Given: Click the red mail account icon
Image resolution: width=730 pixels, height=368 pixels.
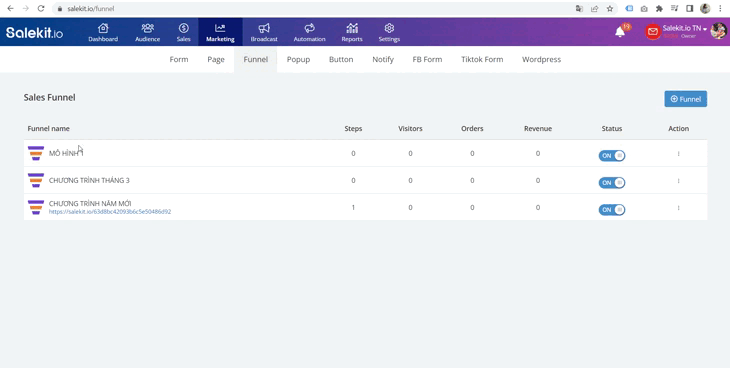Looking at the screenshot, I should point(653,32).
